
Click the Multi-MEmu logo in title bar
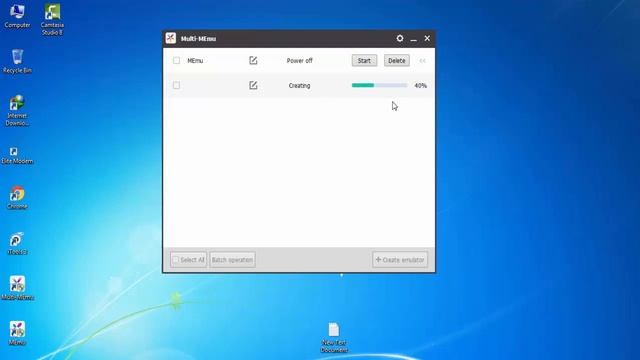[171, 38]
